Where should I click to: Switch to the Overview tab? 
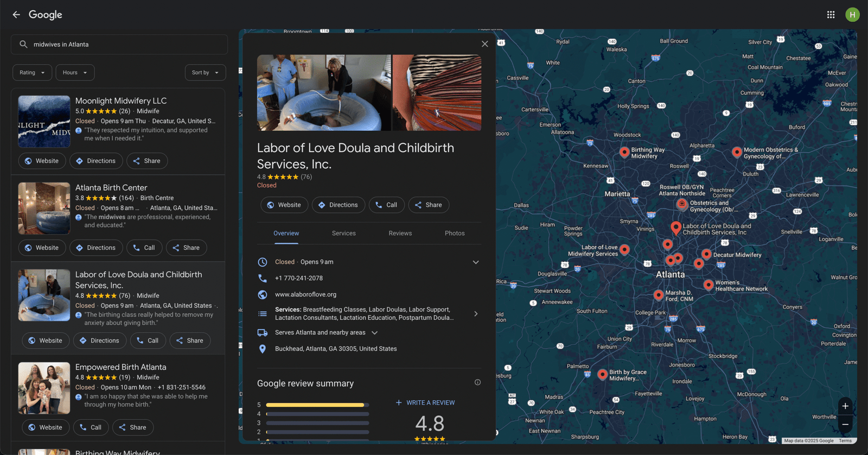click(x=286, y=233)
